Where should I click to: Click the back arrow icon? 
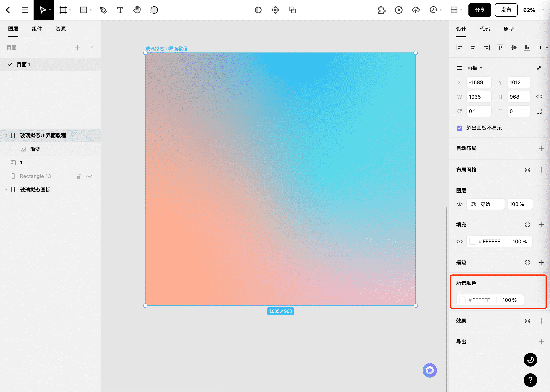pos(8,10)
